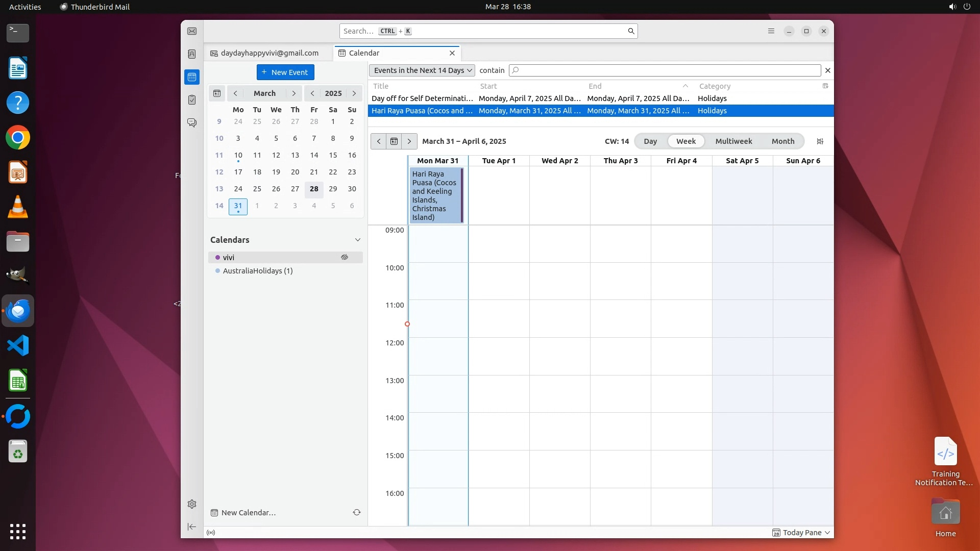The height and width of the screenshot is (551, 980).
Task: Expand the Today Pane dropdown
Action: tap(827, 533)
